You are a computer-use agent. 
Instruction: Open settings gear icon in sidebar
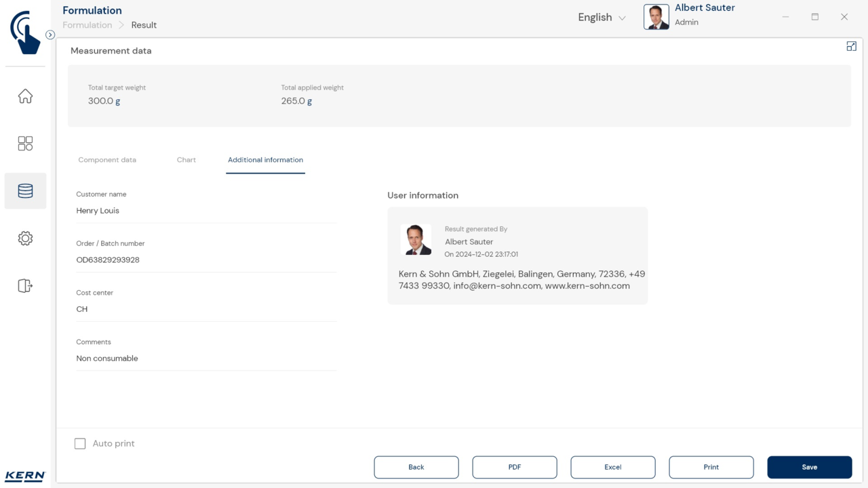click(25, 239)
